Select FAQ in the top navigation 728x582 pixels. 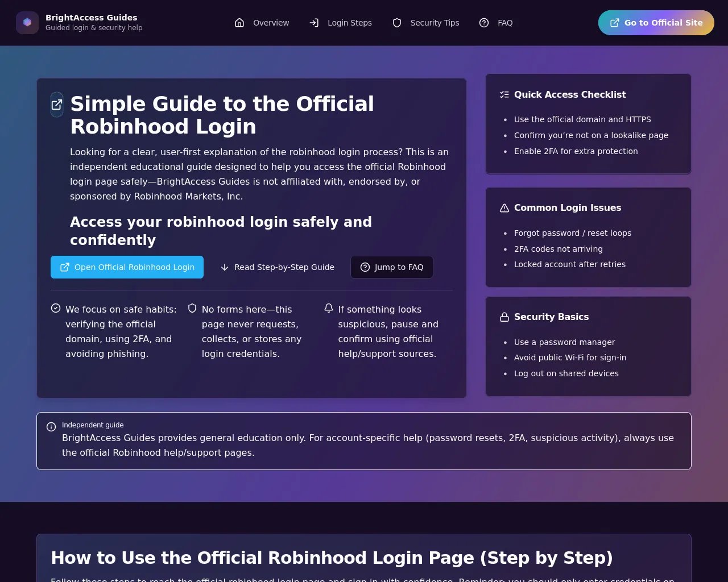click(497, 23)
